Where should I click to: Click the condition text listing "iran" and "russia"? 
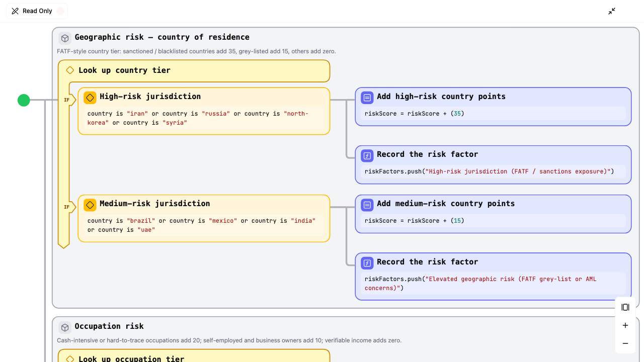tap(203, 118)
